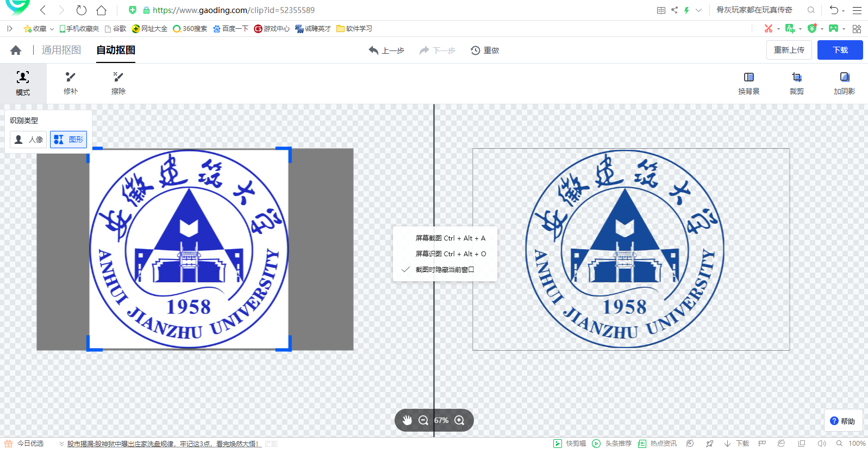868x449 pixels.
Task: Select 屏幕识图 Ctrl+Alt+O menu entry
Action: [x=445, y=254]
